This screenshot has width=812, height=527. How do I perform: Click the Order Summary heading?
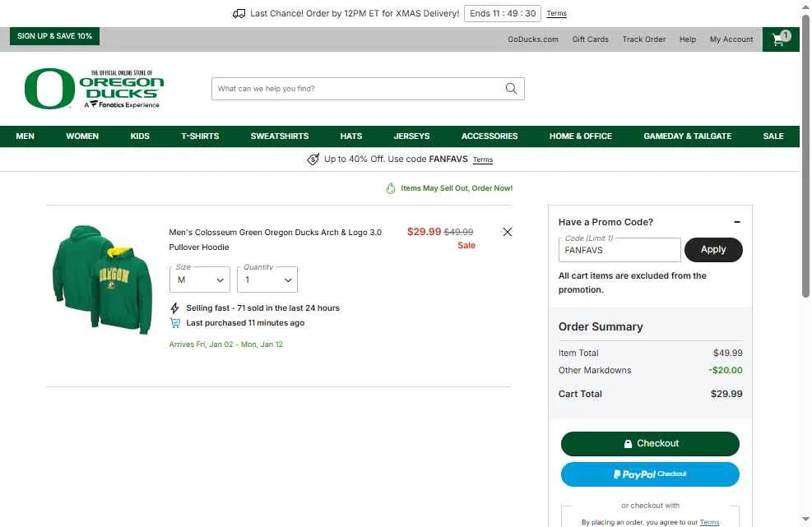tap(601, 326)
